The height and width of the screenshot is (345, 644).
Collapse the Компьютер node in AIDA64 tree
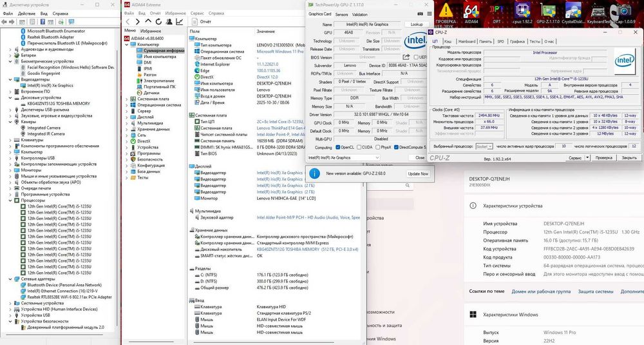tap(127, 44)
